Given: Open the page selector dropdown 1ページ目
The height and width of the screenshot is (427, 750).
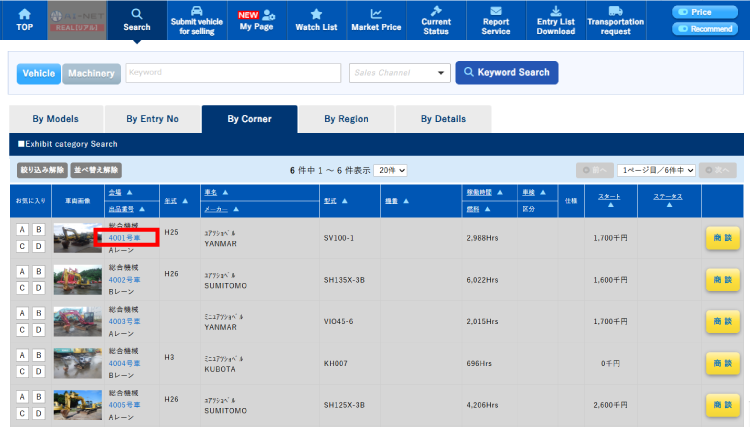Looking at the screenshot, I should 656,170.
